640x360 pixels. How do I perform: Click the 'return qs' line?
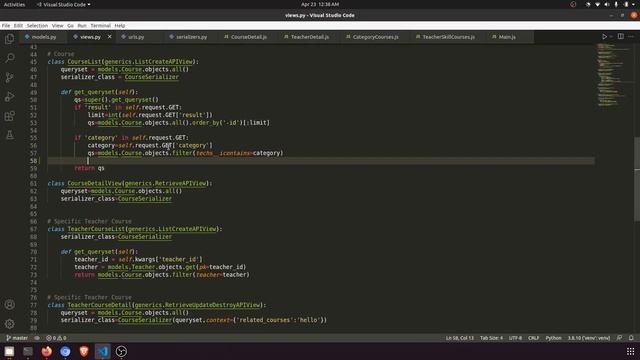tap(89, 168)
